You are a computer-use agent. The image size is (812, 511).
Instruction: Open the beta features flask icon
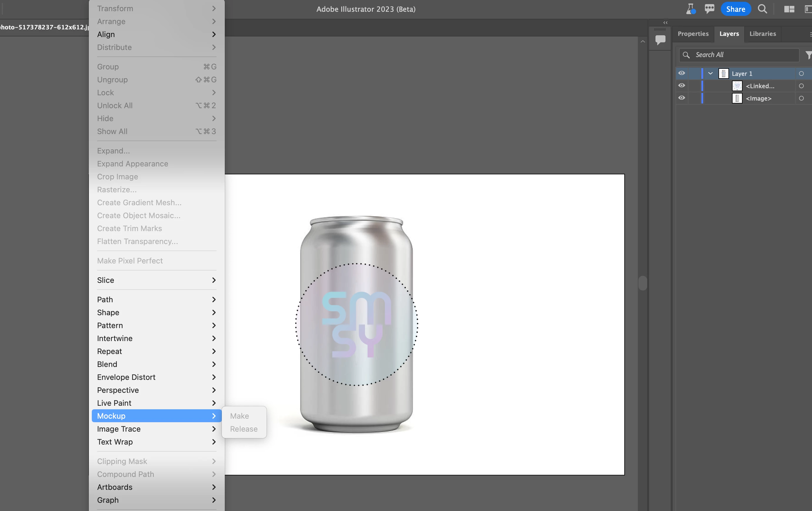pos(690,9)
